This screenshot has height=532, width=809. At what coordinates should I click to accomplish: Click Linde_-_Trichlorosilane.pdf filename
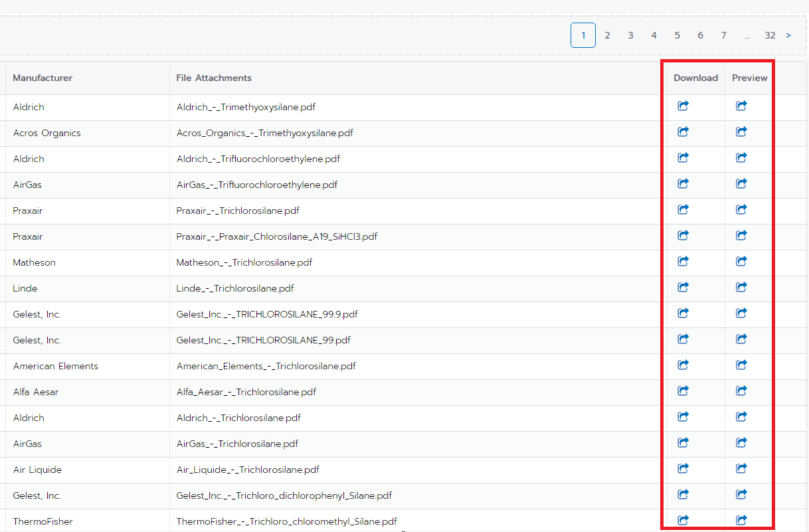pos(235,288)
